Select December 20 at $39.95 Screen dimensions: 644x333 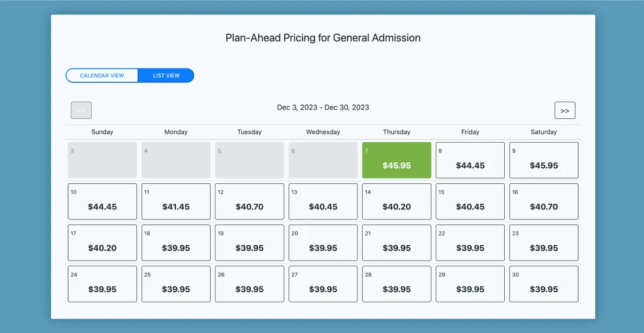coord(323,242)
